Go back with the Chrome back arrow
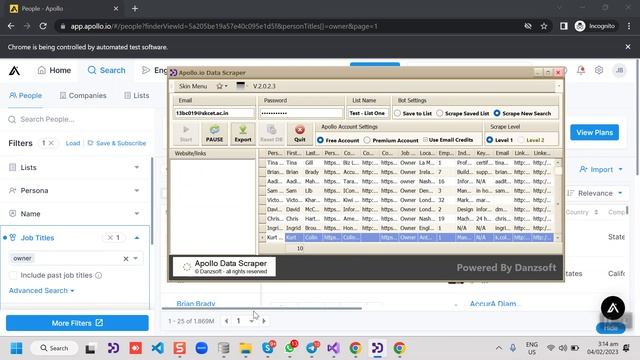Screen dimensions: 640x360 (11, 26)
